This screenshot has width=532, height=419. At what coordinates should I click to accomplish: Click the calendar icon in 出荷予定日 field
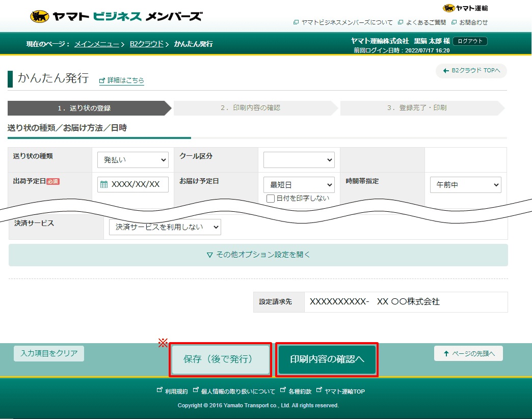coord(104,184)
